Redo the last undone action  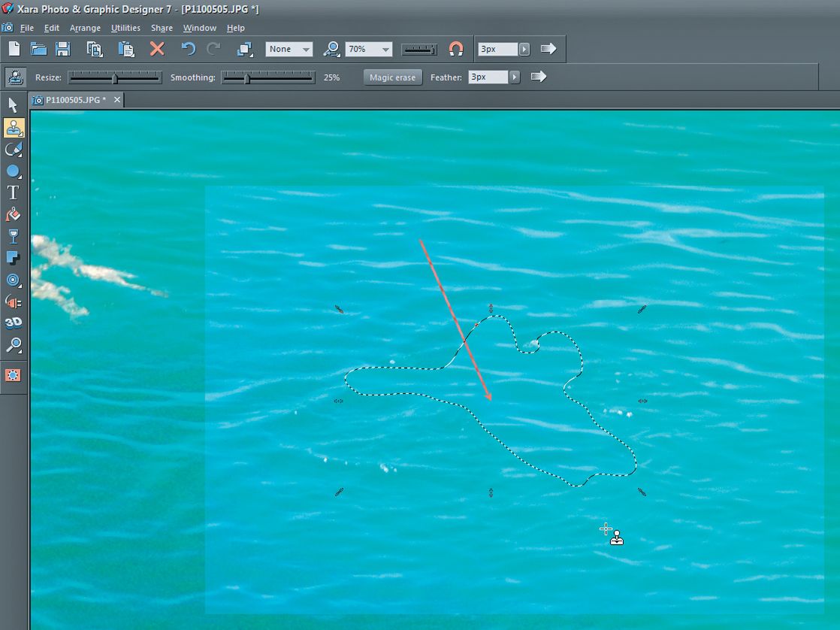pyautogui.click(x=213, y=49)
